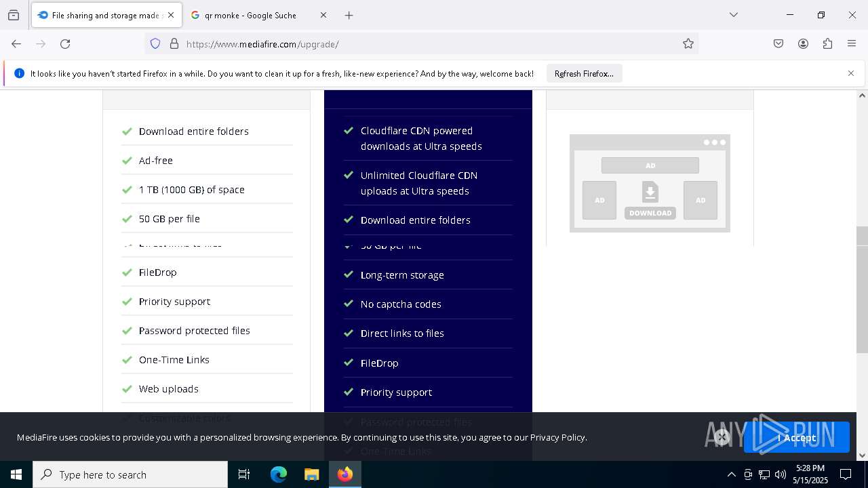The width and height of the screenshot is (868, 488).
Task: Select File sharing and storage tab
Action: [x=106, y=15]
